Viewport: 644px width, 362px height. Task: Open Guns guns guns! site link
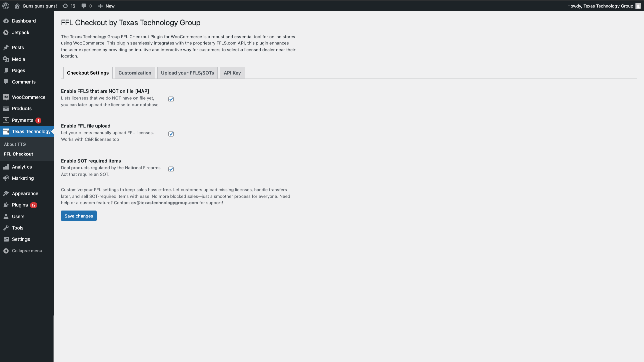(x=40, y=6)
